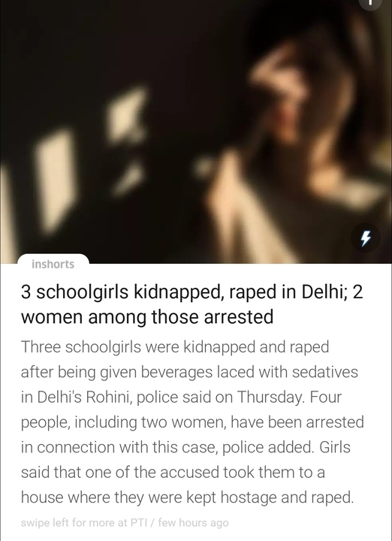The image size is (392, 541).
Task: Tap "swipe left for more at PTI" footer
Action: coord(89,523)
